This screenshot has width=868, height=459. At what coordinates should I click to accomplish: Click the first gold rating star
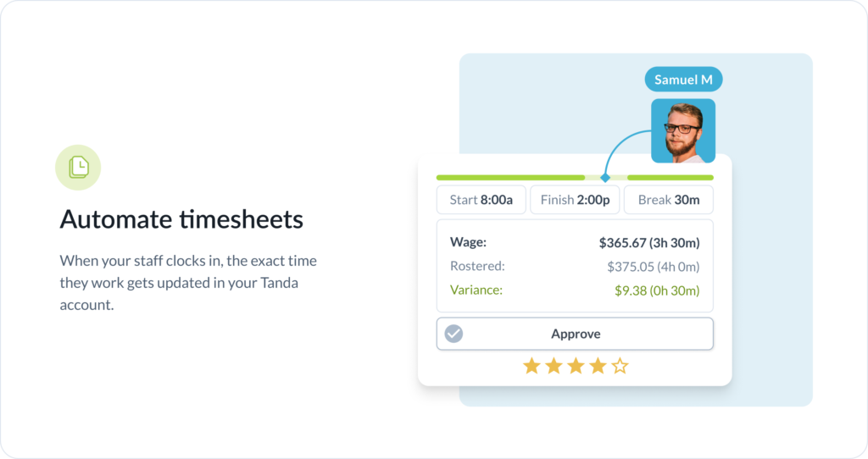(531, 366)
